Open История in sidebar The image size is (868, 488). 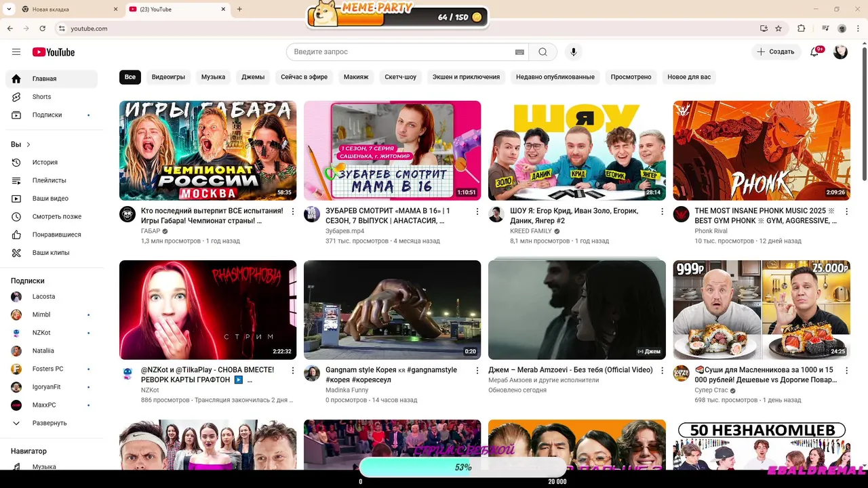pyautogui.click(x=52, y=163)
